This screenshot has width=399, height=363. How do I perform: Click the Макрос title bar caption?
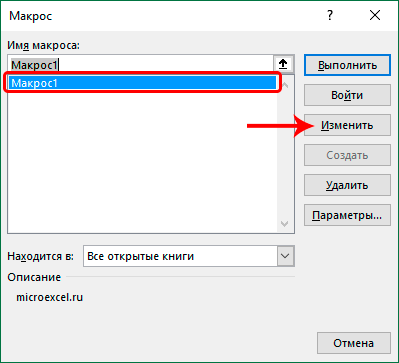[30, 16]
